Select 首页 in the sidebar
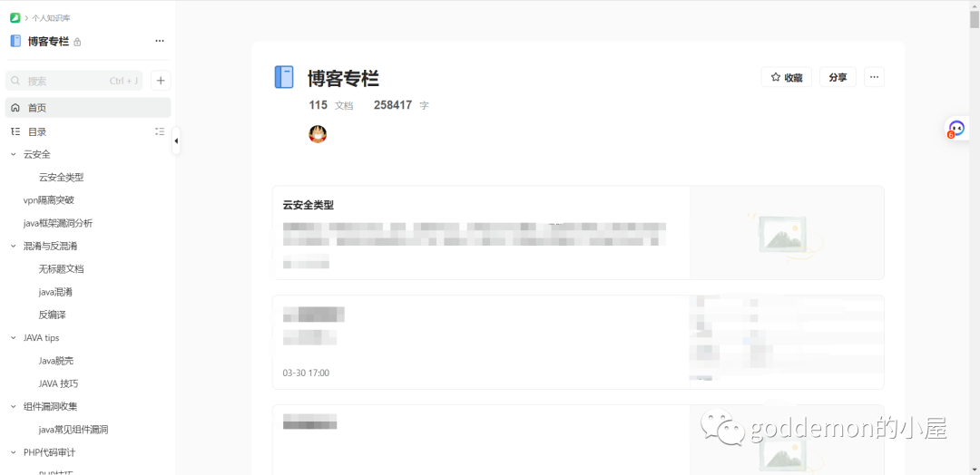 [88, 107]
